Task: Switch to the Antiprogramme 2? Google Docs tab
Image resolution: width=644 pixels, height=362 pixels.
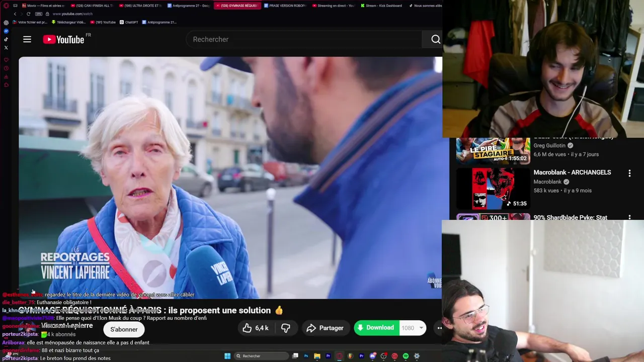Action: coord(189,6)
